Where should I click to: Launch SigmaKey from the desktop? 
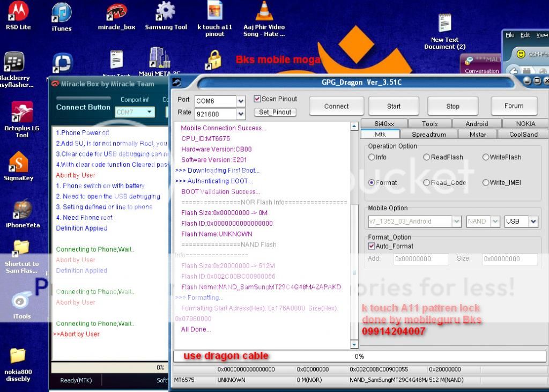[x=19, y=166]
